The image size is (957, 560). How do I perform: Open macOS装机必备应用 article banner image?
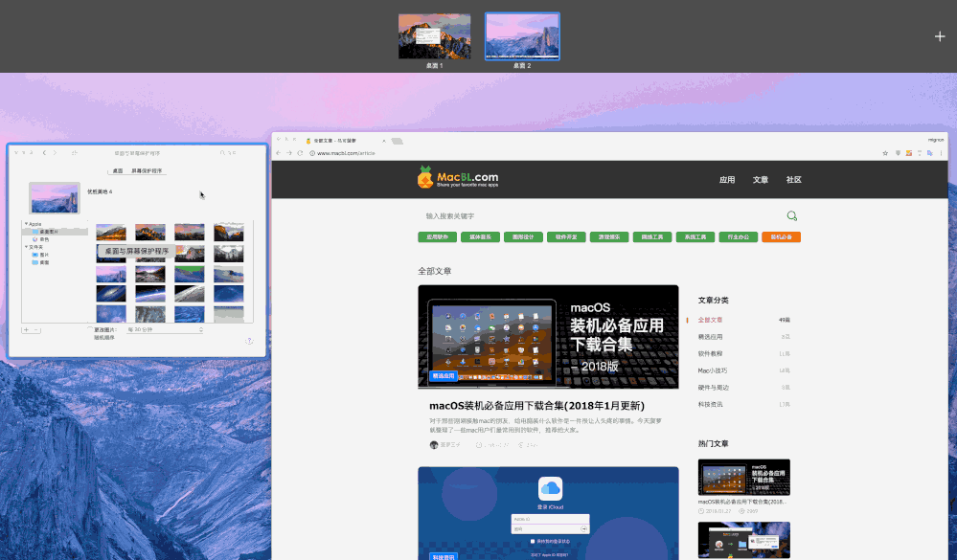point(548,337)
